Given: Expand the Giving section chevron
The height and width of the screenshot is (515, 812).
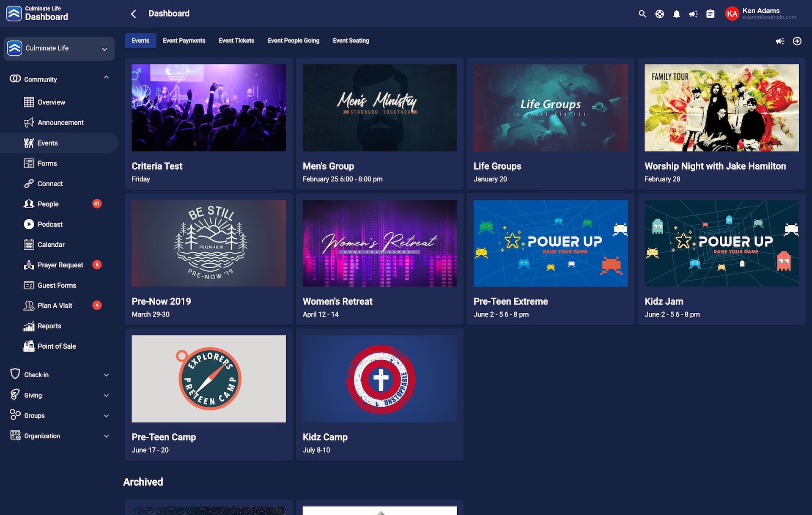Looking at the screenshot, I should (x=105, y=395).
